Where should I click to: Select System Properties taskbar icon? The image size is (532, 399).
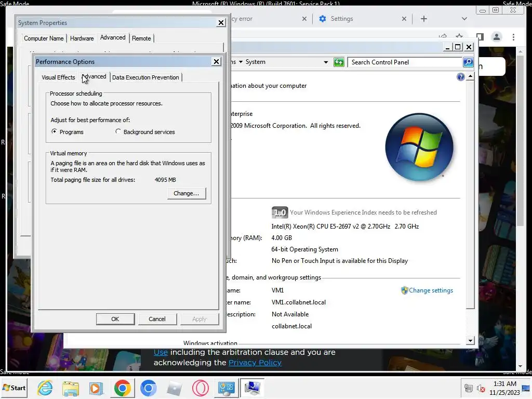click(x=252, y=388)
